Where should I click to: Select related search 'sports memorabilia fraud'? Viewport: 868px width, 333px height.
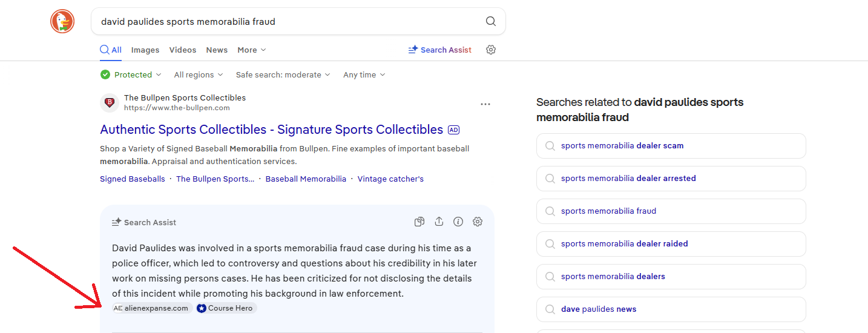671,211
